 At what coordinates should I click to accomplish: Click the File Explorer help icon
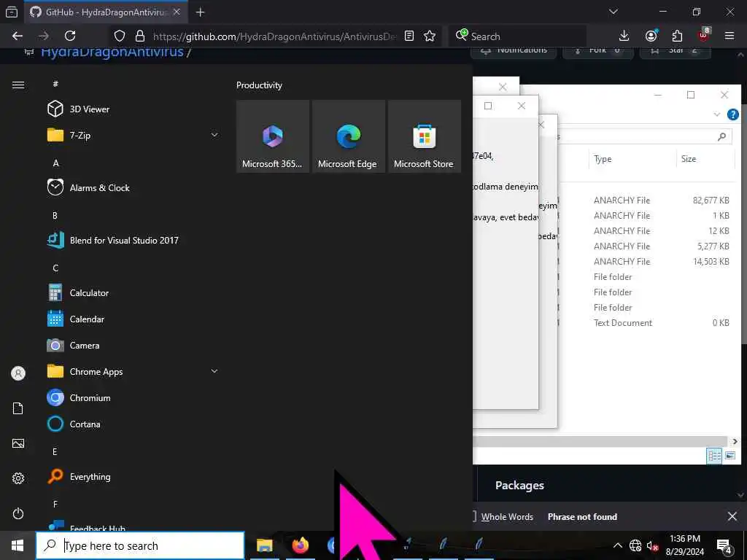click(x=732, y=114)
